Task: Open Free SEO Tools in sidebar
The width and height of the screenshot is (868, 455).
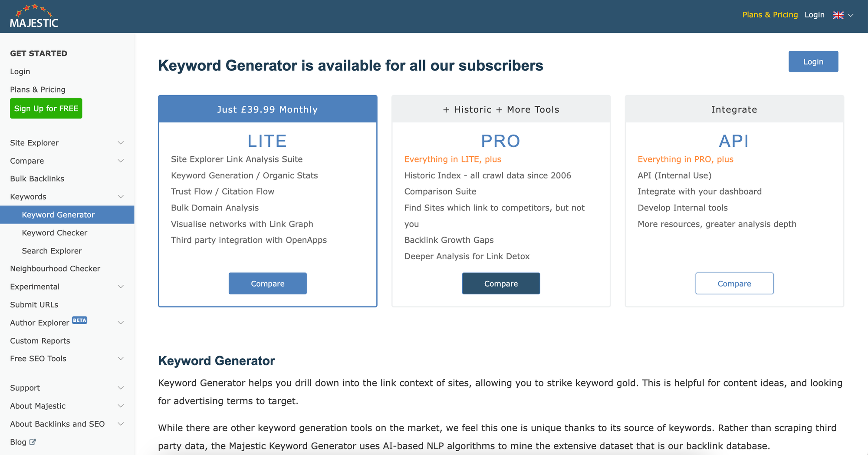Action: tap(38, 359)
